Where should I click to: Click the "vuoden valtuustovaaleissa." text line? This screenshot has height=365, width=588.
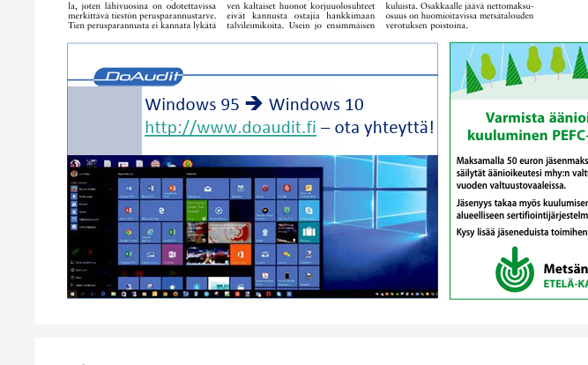pos(511,185)
